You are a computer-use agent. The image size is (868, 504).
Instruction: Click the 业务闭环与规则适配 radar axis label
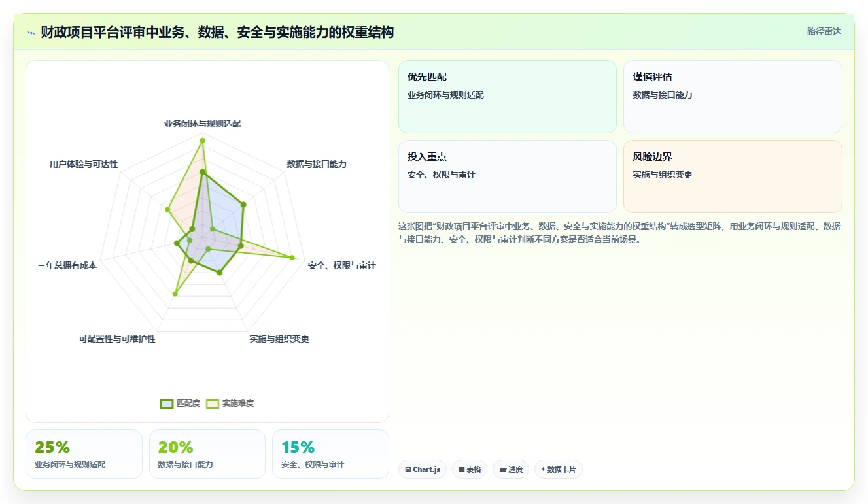coord(202,124)
